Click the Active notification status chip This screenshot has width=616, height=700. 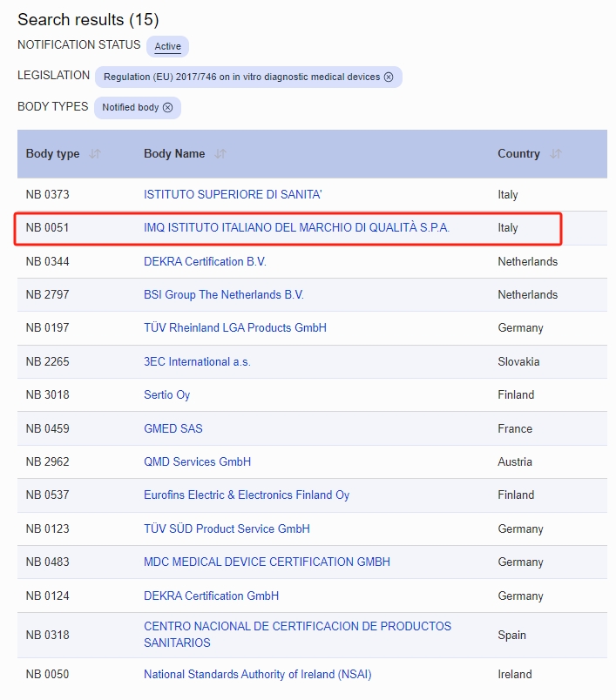pyautogui.click(x=167, y=46)
